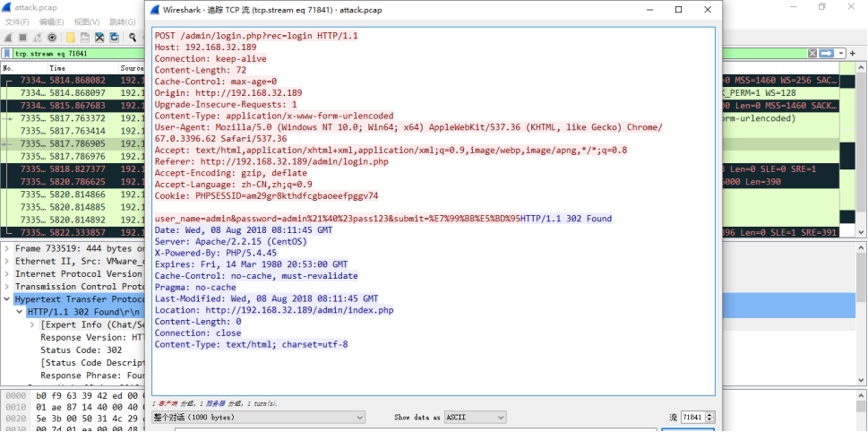The width and height of the screenshot is (868, 432).
Task: Select packet row at time 5815.867683
Action: click(x=73, y=106)
